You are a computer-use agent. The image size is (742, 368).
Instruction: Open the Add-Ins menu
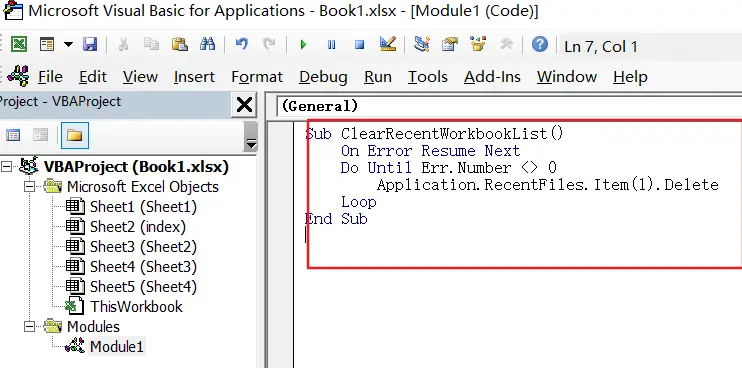click(492, 77)
